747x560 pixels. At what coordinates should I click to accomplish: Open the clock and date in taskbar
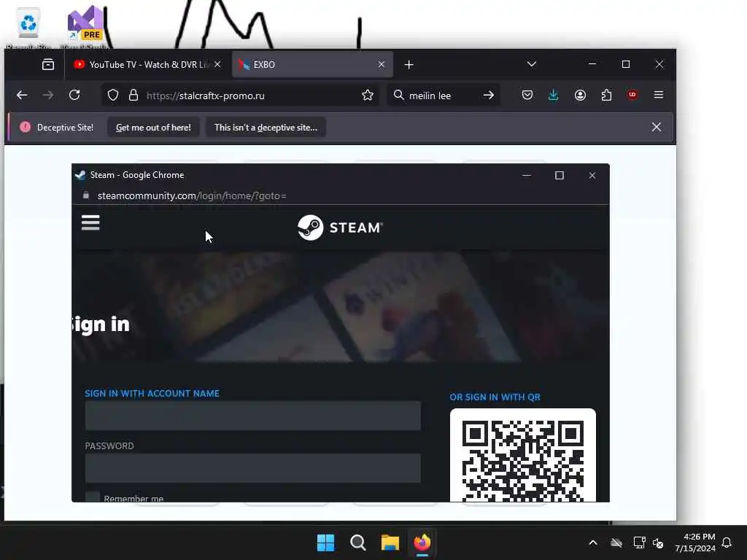point(695,542)
